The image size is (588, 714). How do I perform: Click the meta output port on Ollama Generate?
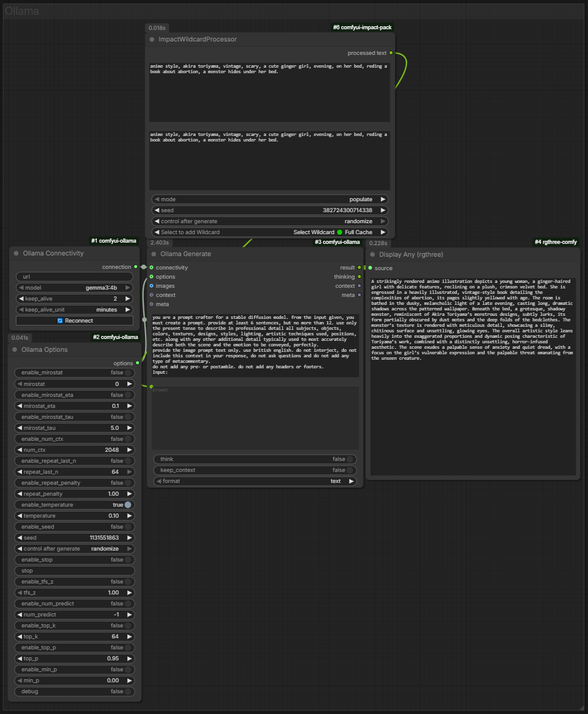point(360,295)
